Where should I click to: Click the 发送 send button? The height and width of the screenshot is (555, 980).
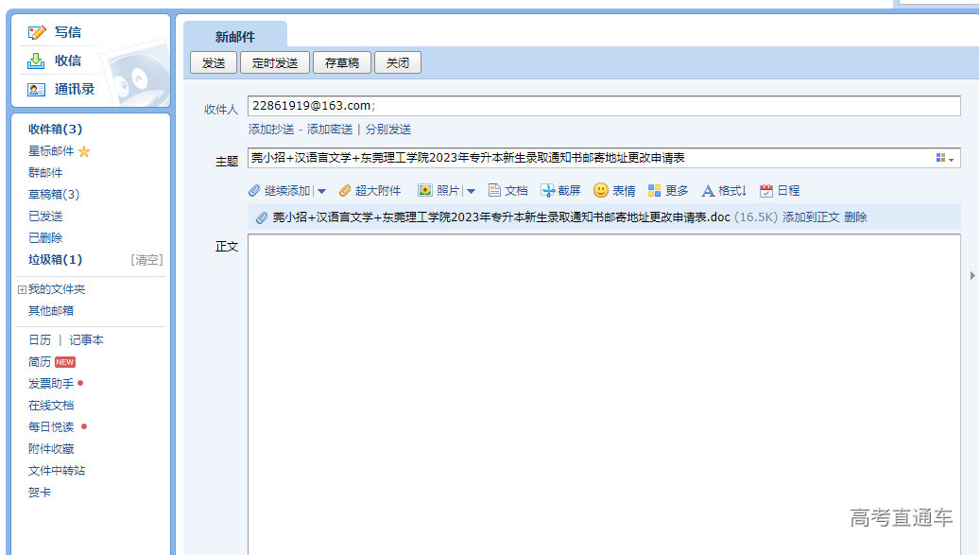click(x=214, y=62)
